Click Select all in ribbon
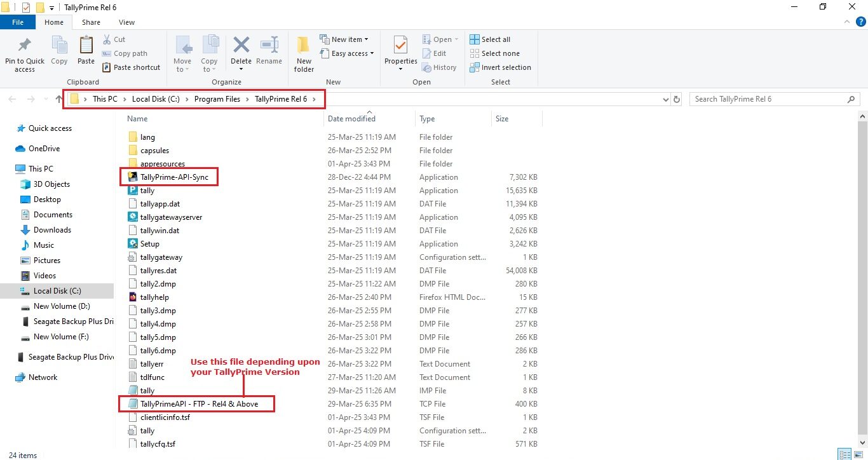The width and height of the screenshot is (868, 460). pos(490,39)
